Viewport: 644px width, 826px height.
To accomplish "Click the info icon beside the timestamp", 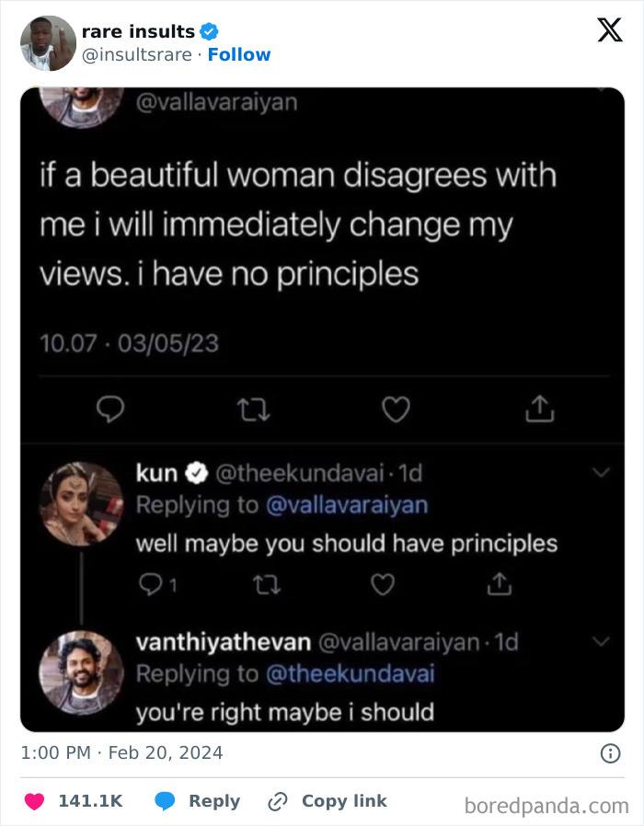I will coord(612,751).
